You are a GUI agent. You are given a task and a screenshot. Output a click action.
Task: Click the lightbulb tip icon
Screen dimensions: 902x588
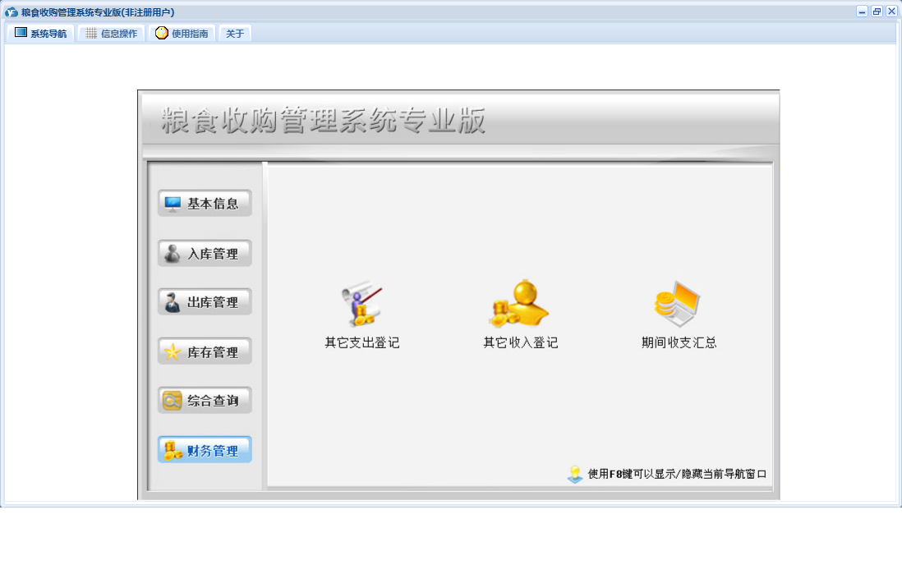click(x=575, y=474)
